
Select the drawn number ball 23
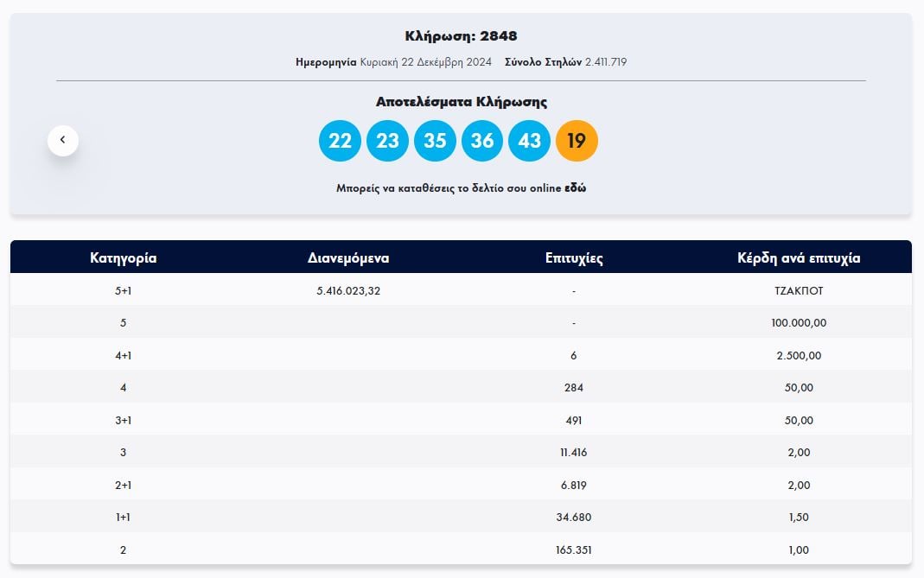tap(387, 140)
